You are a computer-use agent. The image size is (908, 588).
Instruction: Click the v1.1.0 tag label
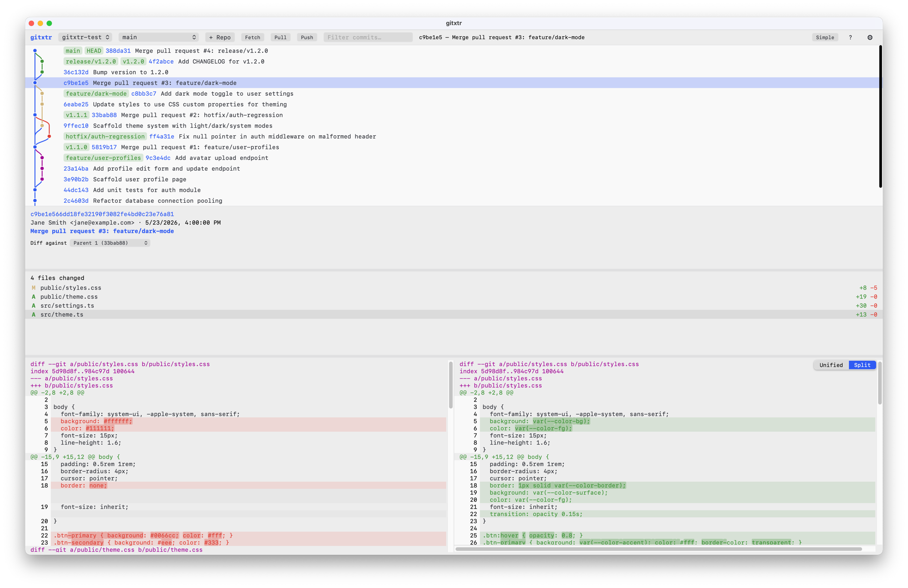pos(76,147)
